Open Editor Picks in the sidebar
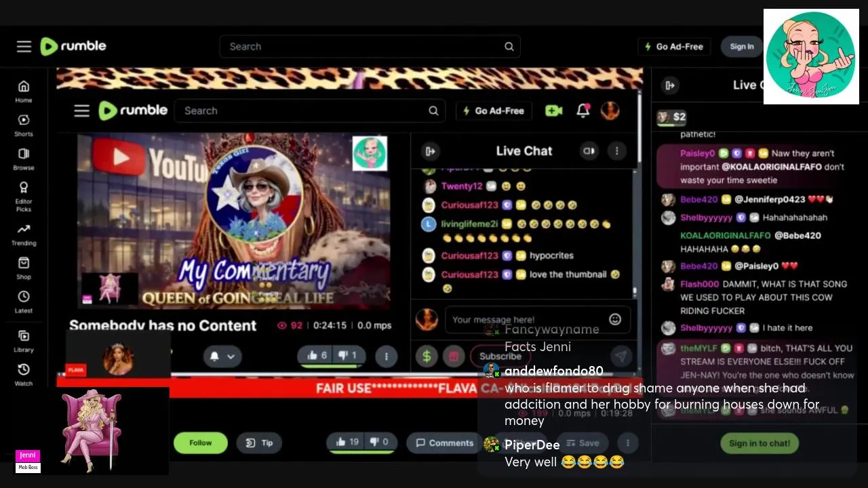Screen dimensions: 868x488 (x=24, y=196)
